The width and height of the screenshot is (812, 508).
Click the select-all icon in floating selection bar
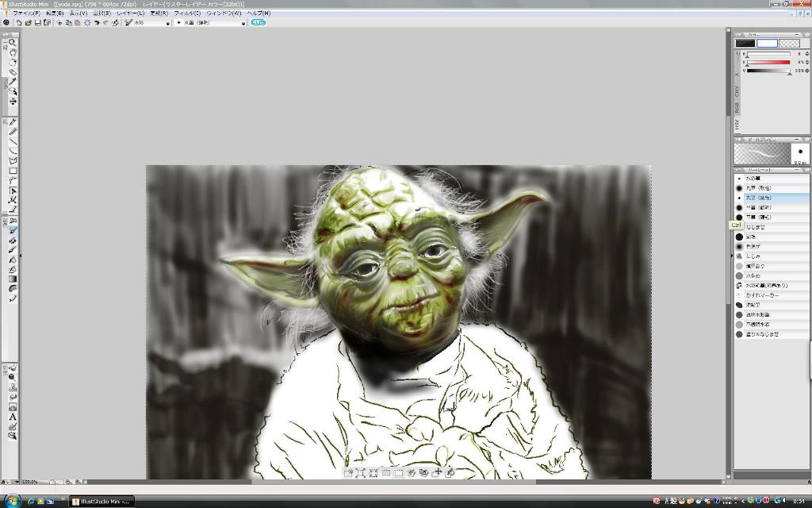click(361, 473)
